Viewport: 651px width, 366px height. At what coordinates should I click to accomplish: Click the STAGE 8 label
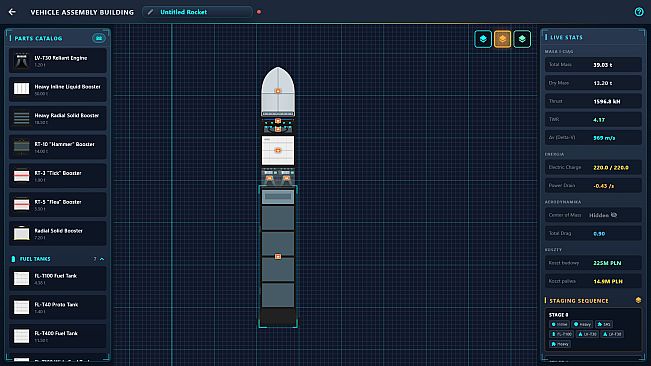pos(558,315)
